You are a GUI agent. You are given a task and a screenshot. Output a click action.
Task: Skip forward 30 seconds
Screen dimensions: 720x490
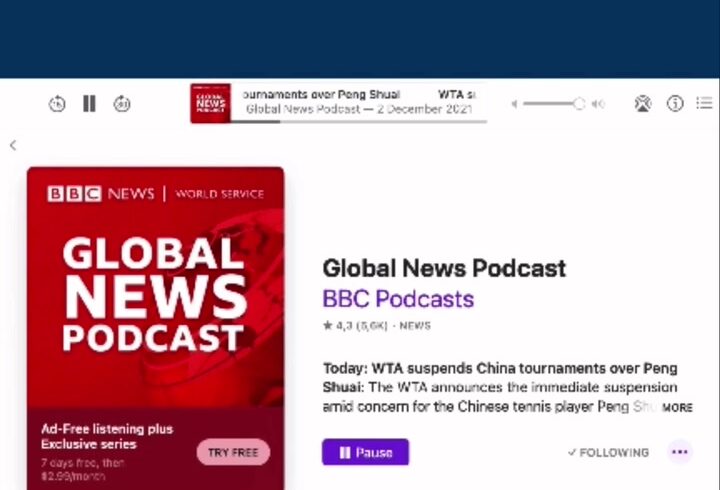click(122, 104)
